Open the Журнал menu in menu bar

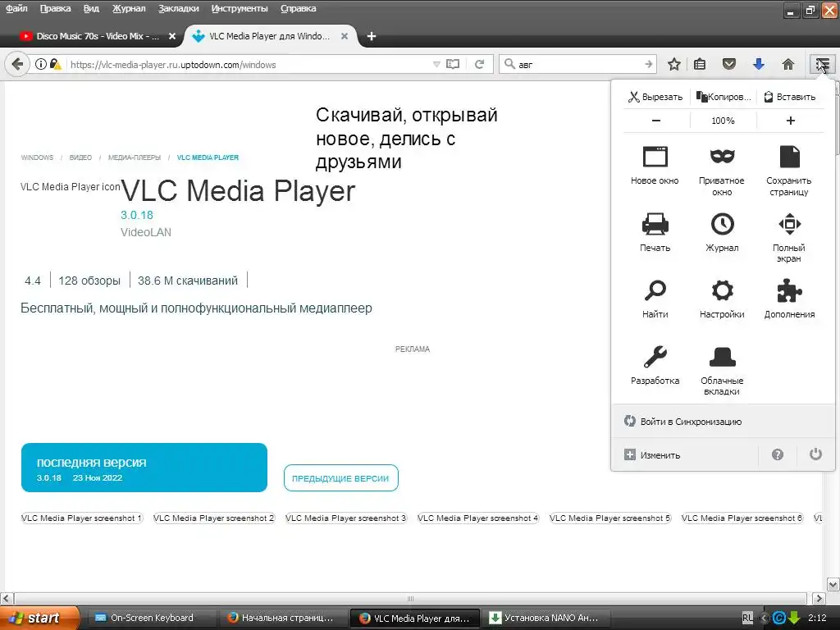pos(129,8)
